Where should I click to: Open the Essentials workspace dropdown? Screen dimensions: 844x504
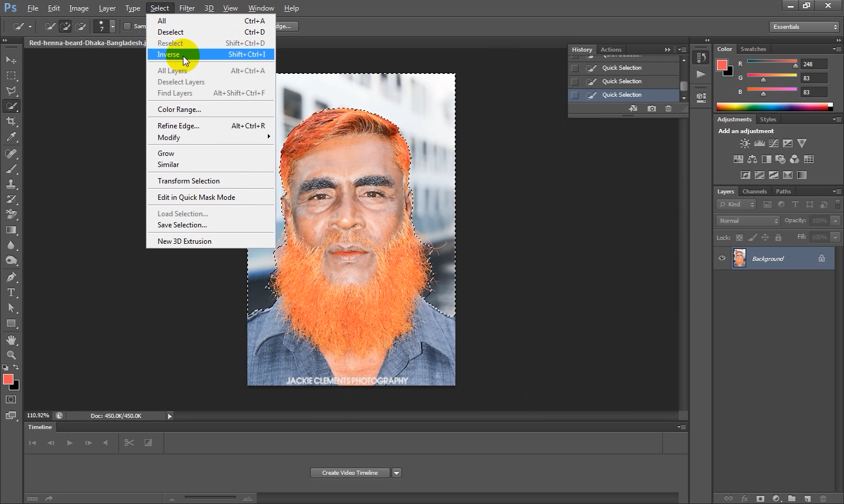click(x=804, y=27)
